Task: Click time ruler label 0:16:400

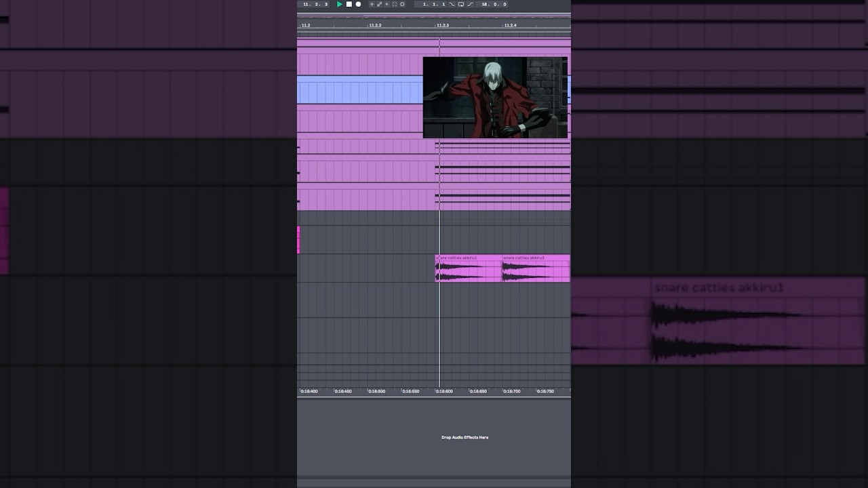Action: 309,391
